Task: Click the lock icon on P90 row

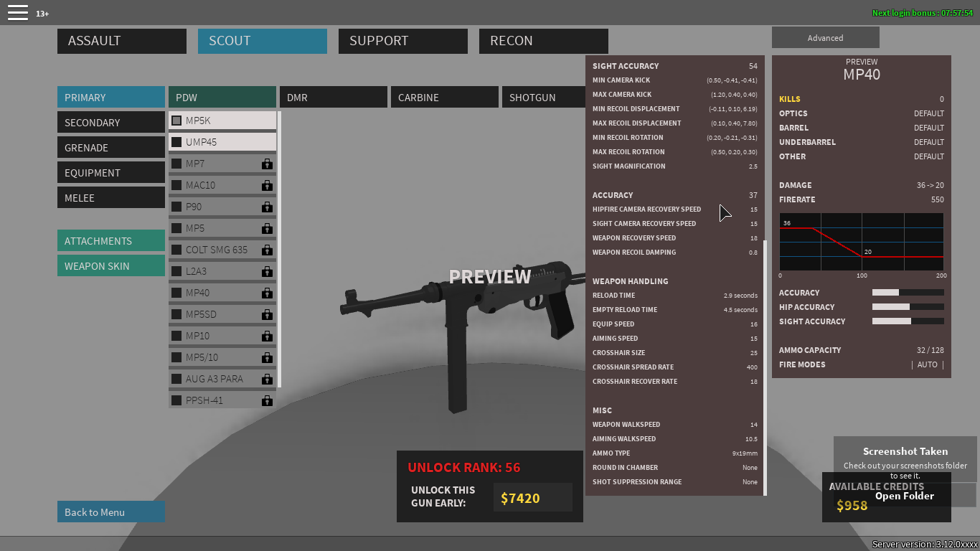Action: (267, 207)
